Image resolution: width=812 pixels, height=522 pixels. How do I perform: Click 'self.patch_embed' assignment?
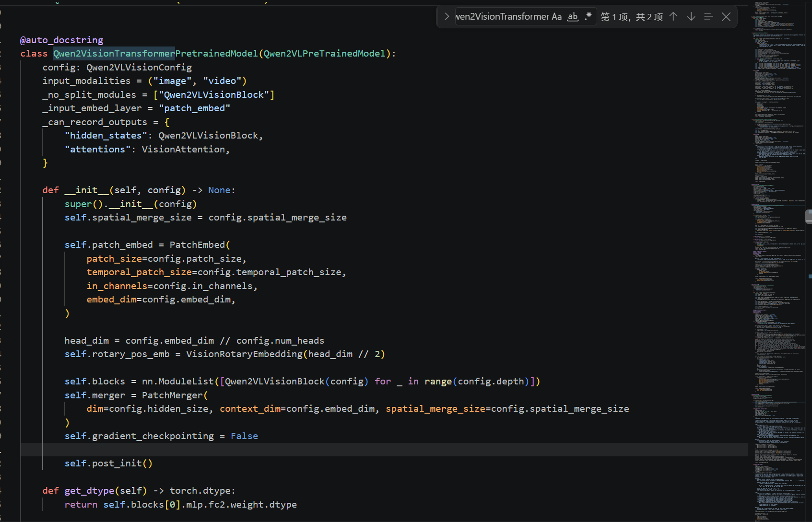109,244
